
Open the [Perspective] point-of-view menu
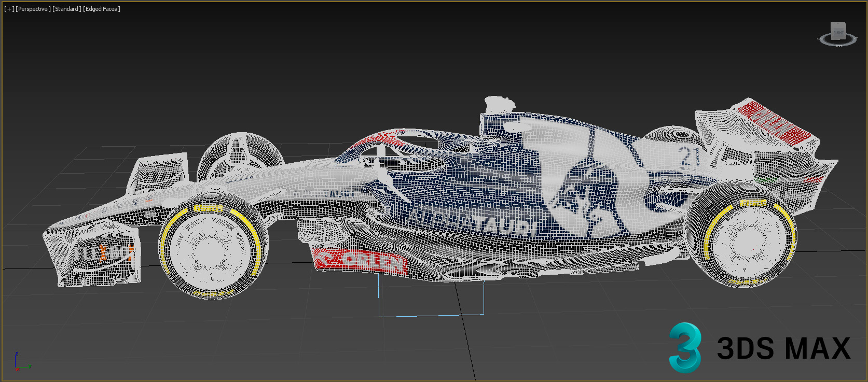pyautogui.click(x=33, y=9)
